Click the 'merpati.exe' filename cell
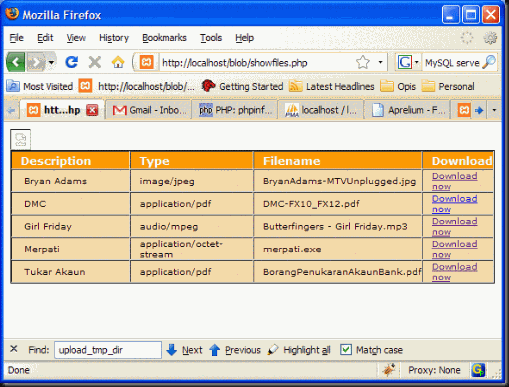509x387 pixels. (338, 249)
